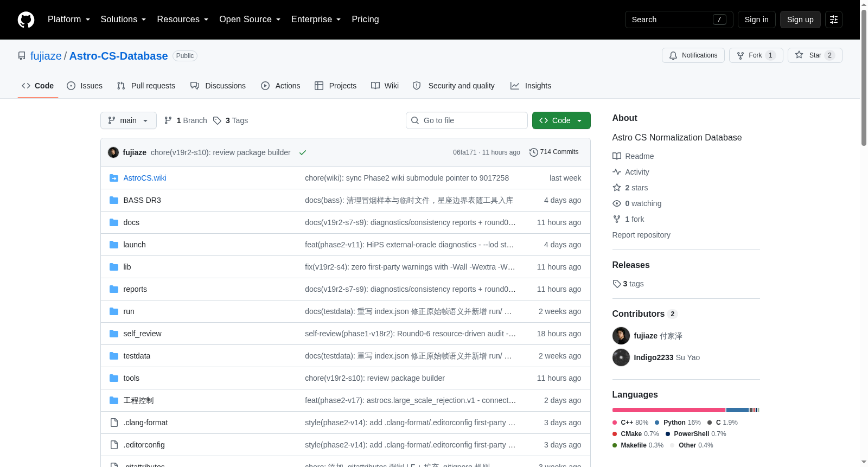This screenshot has width=868, height=467.
Task: Switch to the Actions tab
Action: tap(280, 86)
